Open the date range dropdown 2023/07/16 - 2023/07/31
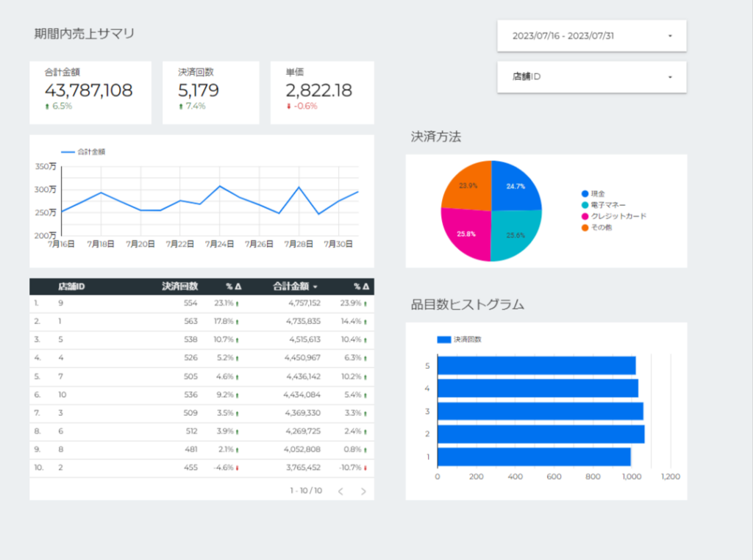This screenshot has width=753, height=560. tap(591, 35)
